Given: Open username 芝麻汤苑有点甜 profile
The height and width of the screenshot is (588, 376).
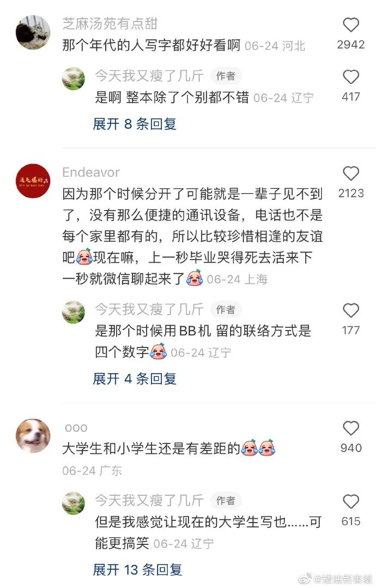Looking at the screenshot, I should tap(110, 23).
